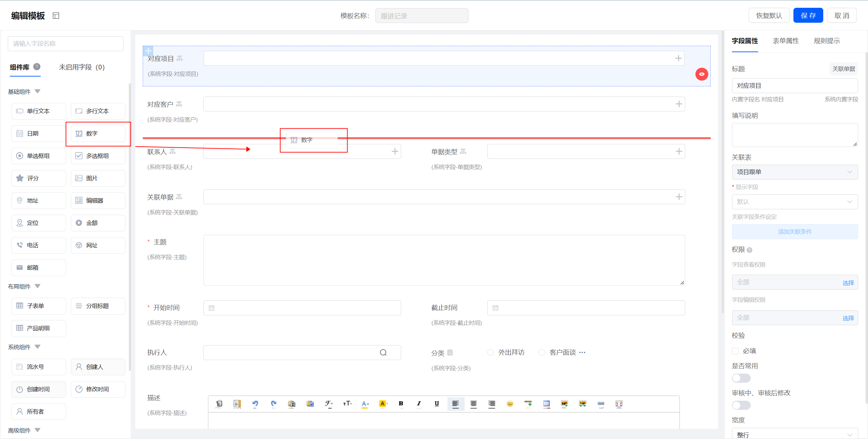Click the plus icon in the 对应客户 field
This screenshot has height=441, width=868.
click(678, 104)
